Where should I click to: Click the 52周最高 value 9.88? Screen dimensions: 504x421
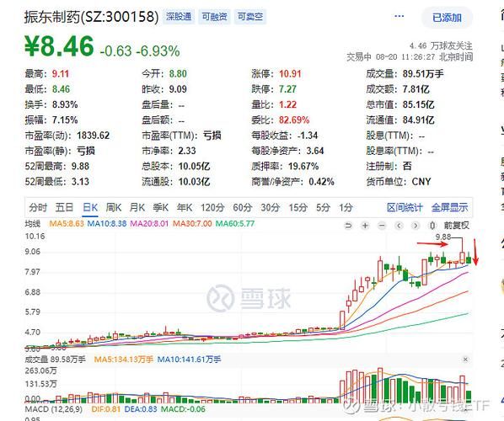[x=80, y=166]
